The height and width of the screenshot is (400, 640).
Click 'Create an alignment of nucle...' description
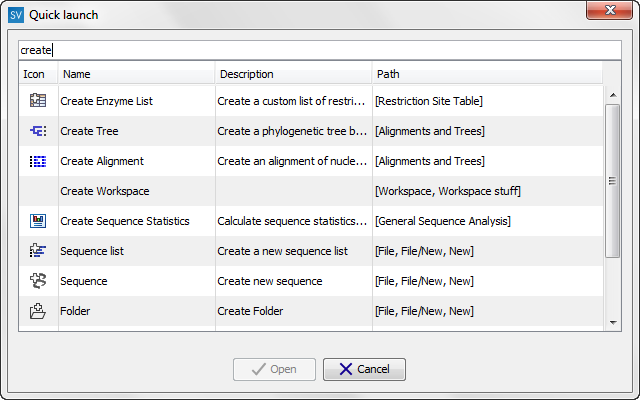coord(292,161)
